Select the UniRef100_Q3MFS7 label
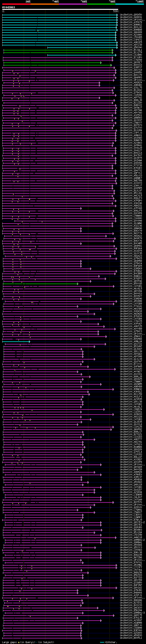 [131, 67]
